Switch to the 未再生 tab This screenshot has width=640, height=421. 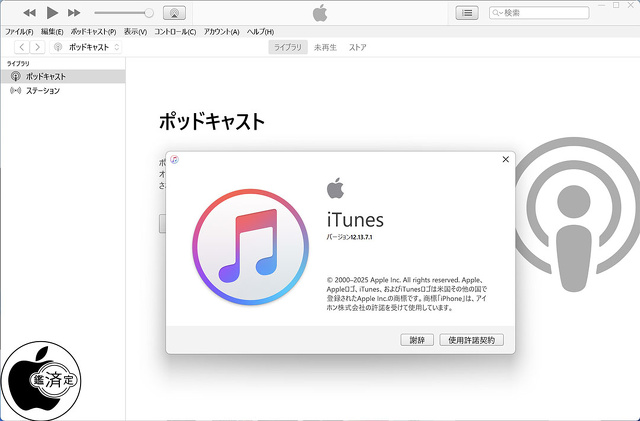coord(325,47)
